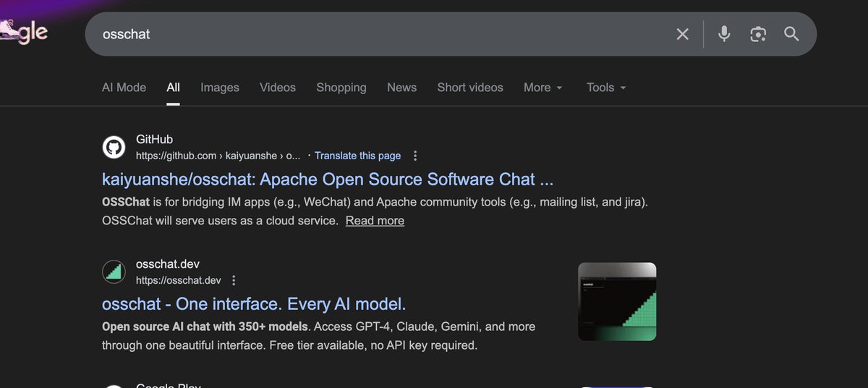868x388 pixels.
Task: Click the GitHub site name label
Action: point(154,140)
